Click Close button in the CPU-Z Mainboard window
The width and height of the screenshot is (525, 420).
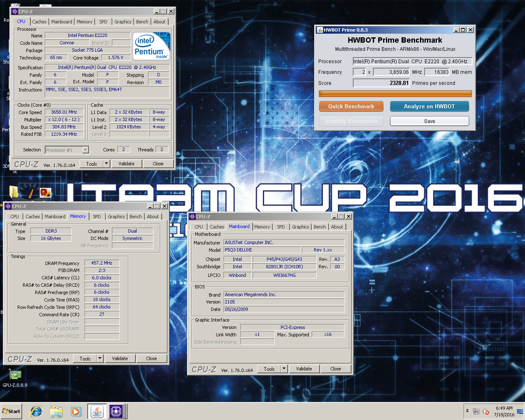coord(336,369)
